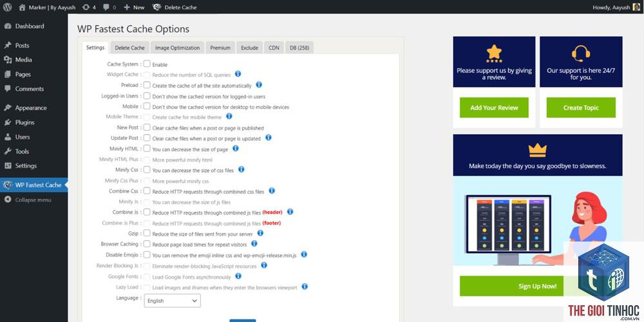Click the Settings sliders icon in sidebar
This screenshot has height=322, width=644.
point(7,166)
